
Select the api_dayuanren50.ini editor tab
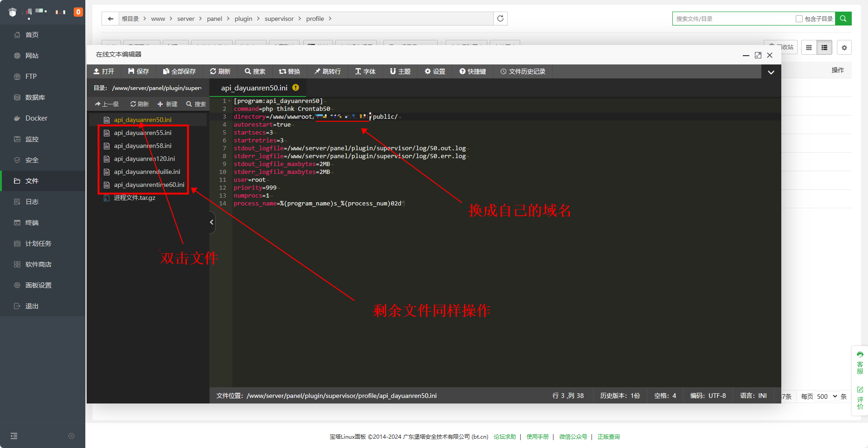254,88
